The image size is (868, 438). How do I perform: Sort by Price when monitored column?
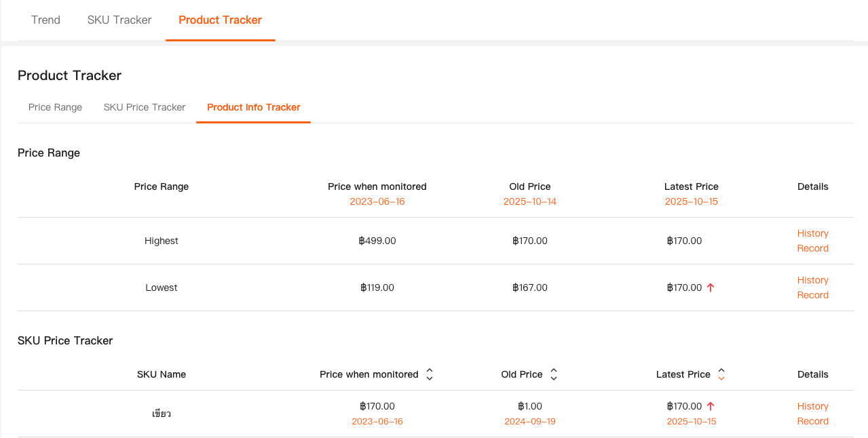[430, 374]
